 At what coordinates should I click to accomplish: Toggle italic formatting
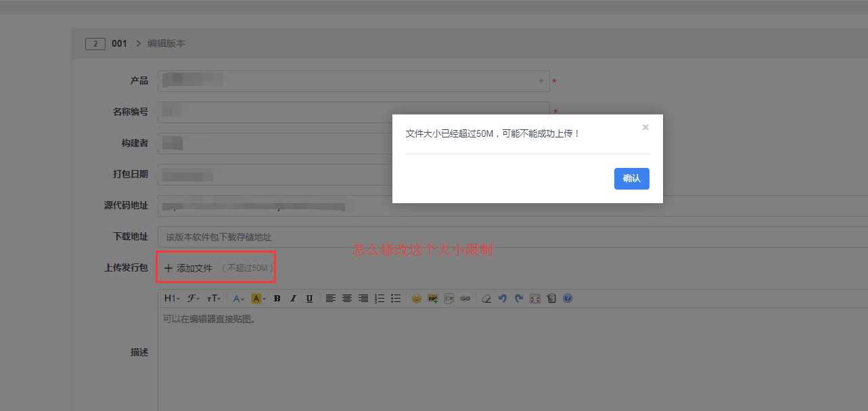point(293,298)
